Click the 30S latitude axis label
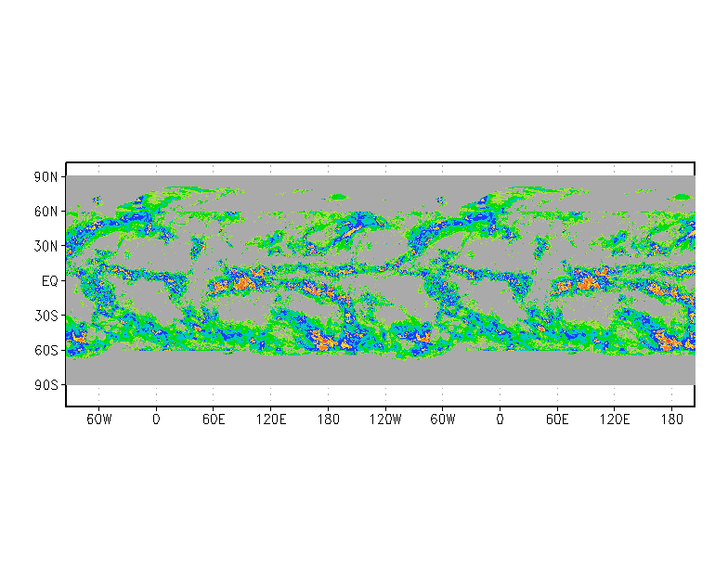This screenshot has width=728, height=568. click(x=48, y=316)
